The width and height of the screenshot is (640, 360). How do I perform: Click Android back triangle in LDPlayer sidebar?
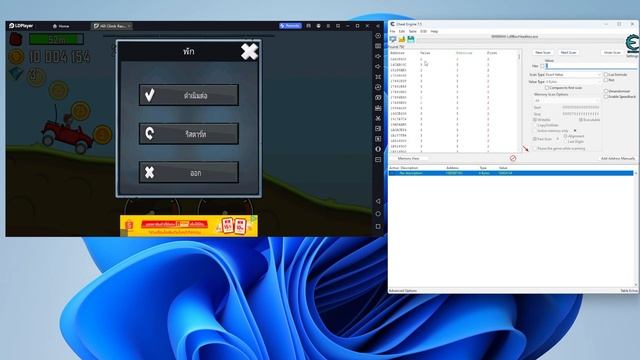coord(378,201)
